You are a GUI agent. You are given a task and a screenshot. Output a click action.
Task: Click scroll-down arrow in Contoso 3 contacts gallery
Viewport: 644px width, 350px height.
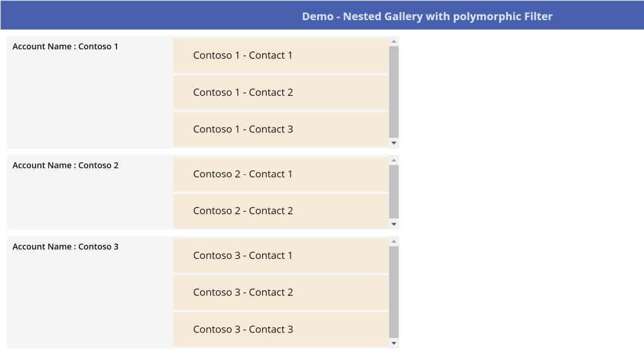[394, 343]
